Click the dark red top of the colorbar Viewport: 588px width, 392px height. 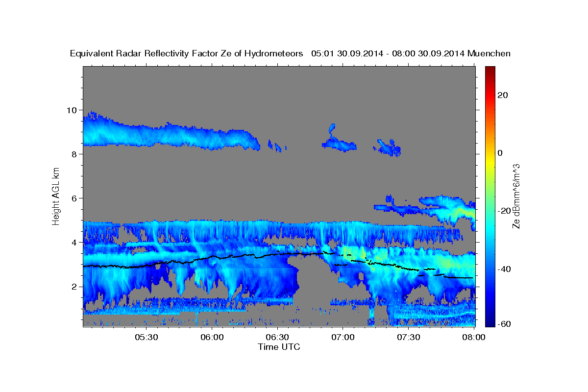pos(490,70)
